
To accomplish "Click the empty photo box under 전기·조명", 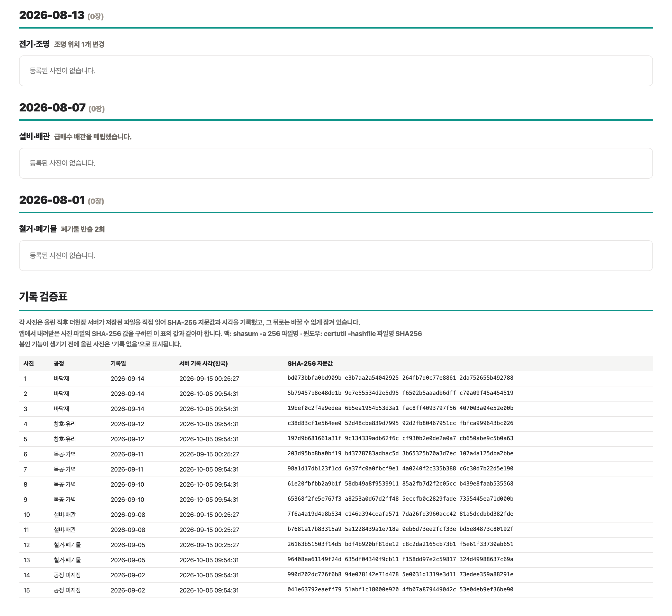I will pos(336,71).
